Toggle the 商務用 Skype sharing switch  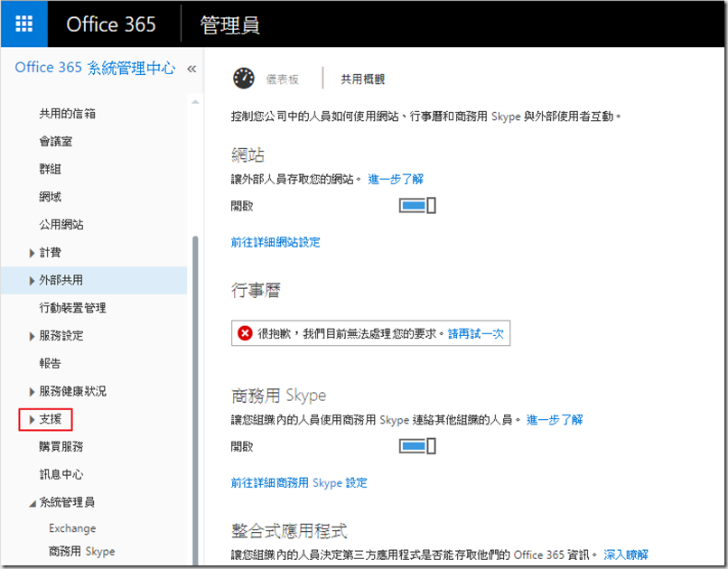pyautogui.click(x=417, y=446)
